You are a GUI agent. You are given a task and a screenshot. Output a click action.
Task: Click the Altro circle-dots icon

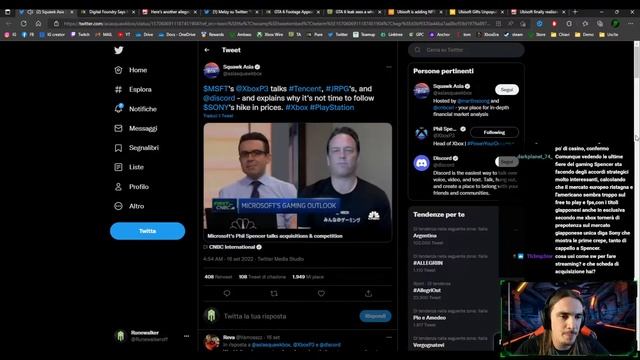click(x=118, y=206)
